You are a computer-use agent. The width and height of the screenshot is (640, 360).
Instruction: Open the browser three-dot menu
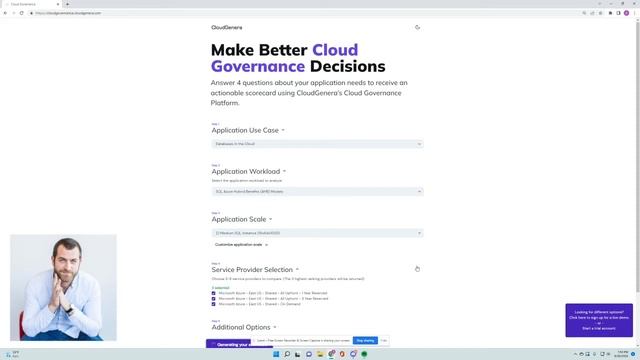coord(634,13)
